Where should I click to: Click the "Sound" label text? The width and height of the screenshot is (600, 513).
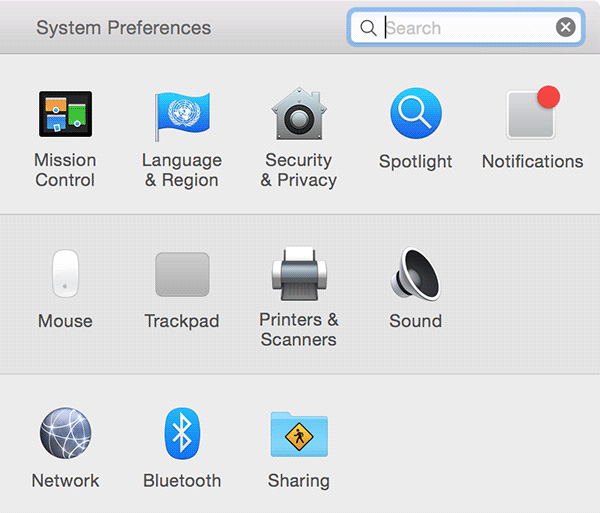coord(416,321)
